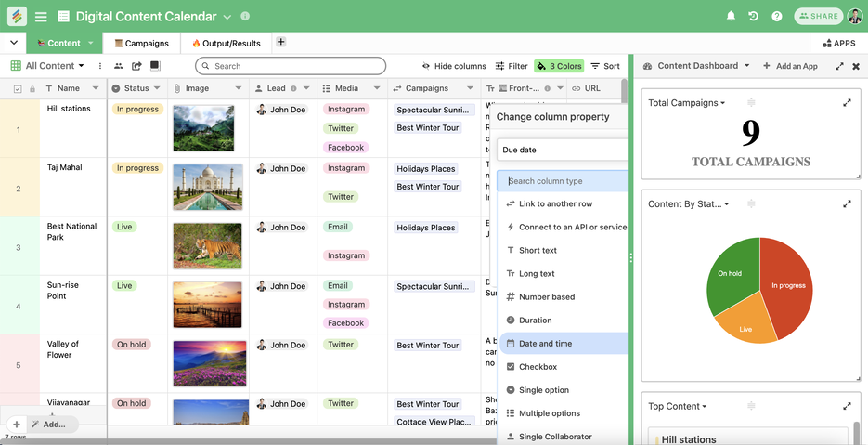868x445 pixels.
Task: Open the Total Campaigns block dropdown
Action: tap(723, 103)
